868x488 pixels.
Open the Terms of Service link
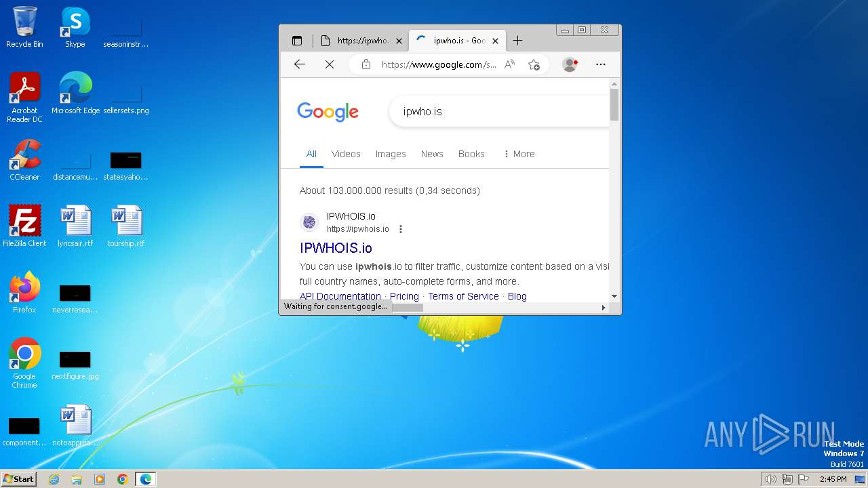pos(463,296)
